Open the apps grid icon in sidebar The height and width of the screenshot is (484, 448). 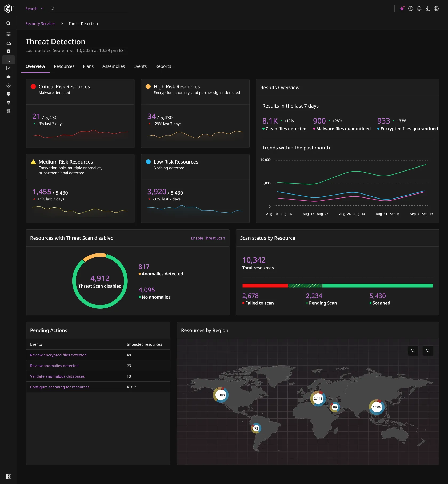(9, 34)
